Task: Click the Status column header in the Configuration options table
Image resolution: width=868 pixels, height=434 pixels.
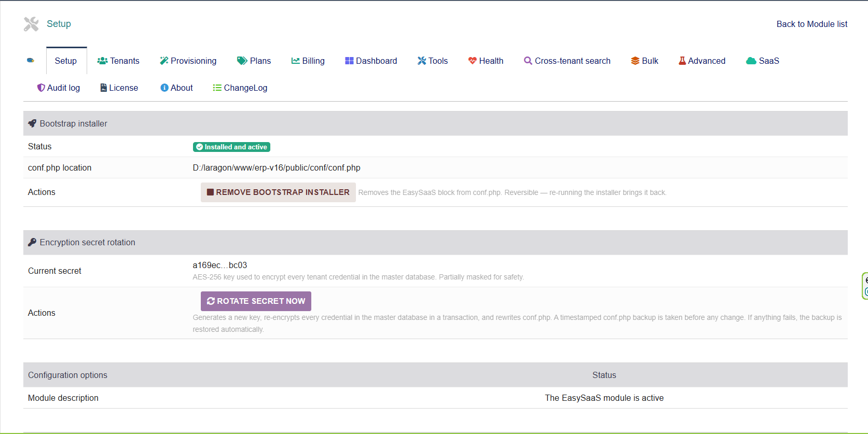Action: point(604,375)
